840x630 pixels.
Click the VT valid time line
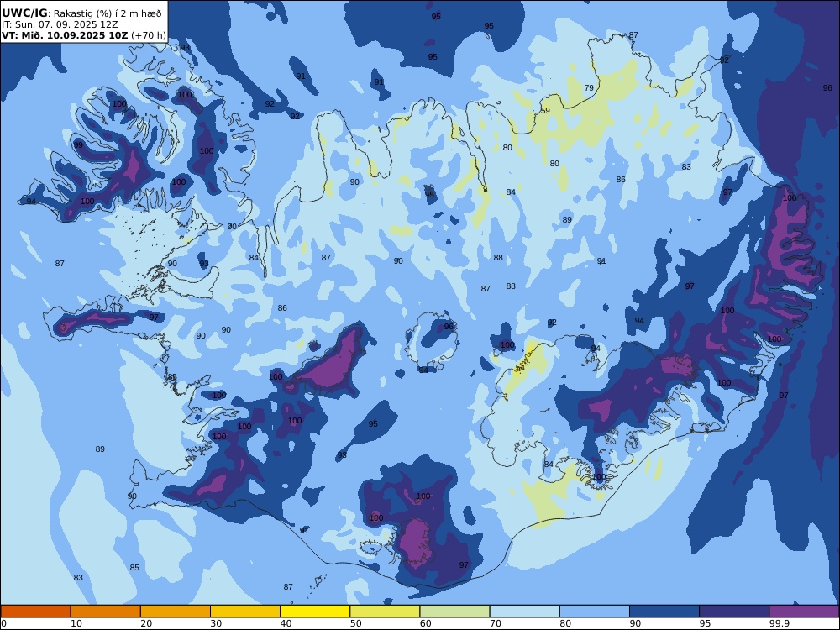coord(83,35)
